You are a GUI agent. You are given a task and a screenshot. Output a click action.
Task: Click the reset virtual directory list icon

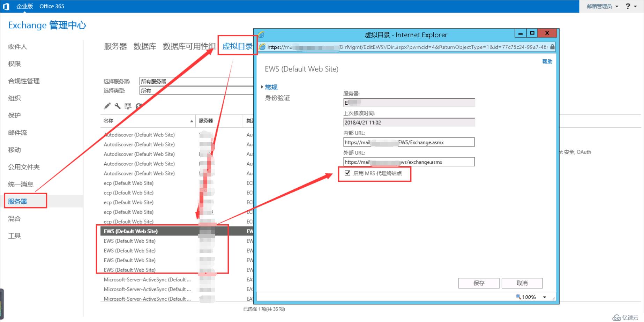click(x=128, y=106)
